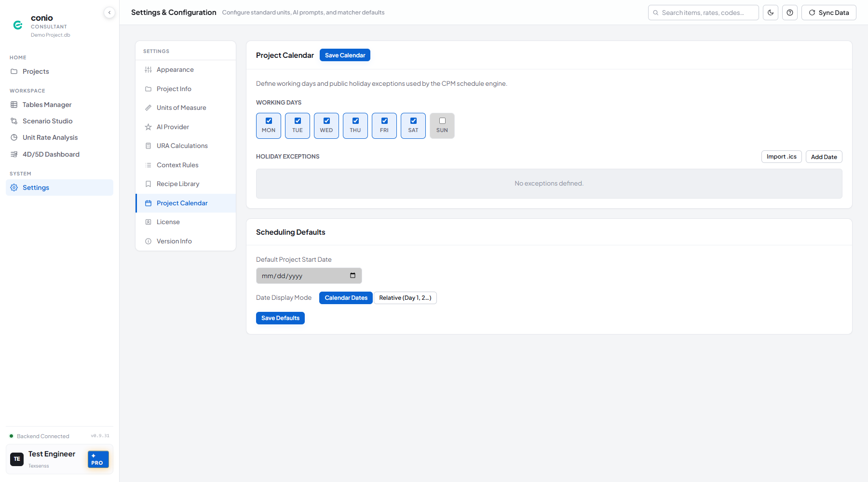Image resolution: width=868 pixels, height=482 pixels.
Task: Uncheck MON working day
Action: pos(269,121)
